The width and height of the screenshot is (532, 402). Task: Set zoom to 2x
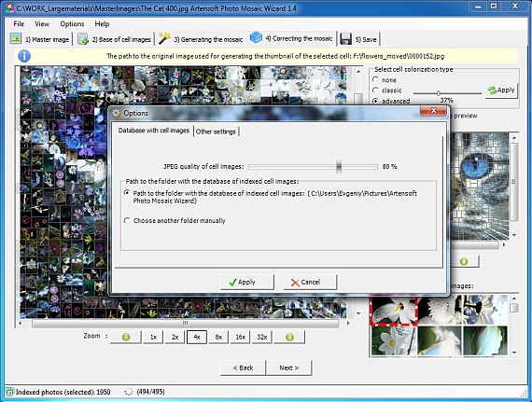pyautogui.click(x=175, y=337)
